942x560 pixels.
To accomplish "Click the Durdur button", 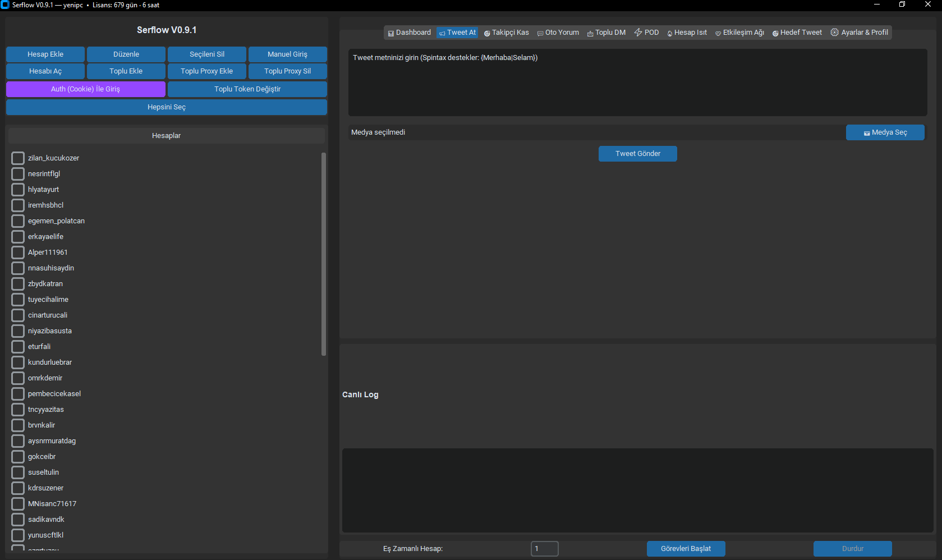I will coord(853,549).
